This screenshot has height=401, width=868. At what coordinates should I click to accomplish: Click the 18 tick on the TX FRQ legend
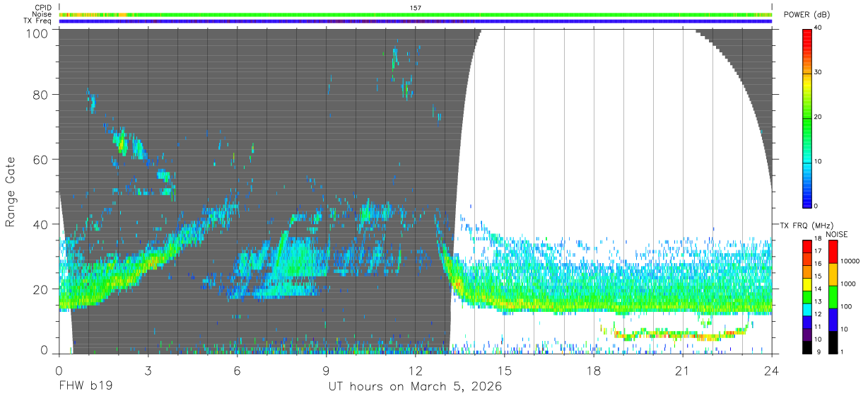(x=818, y=238)
